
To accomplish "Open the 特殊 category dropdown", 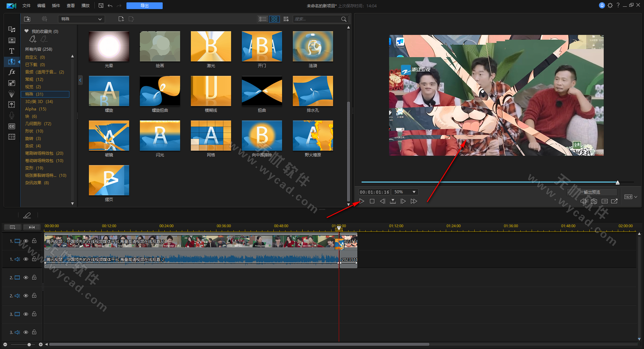I will 81,19.
